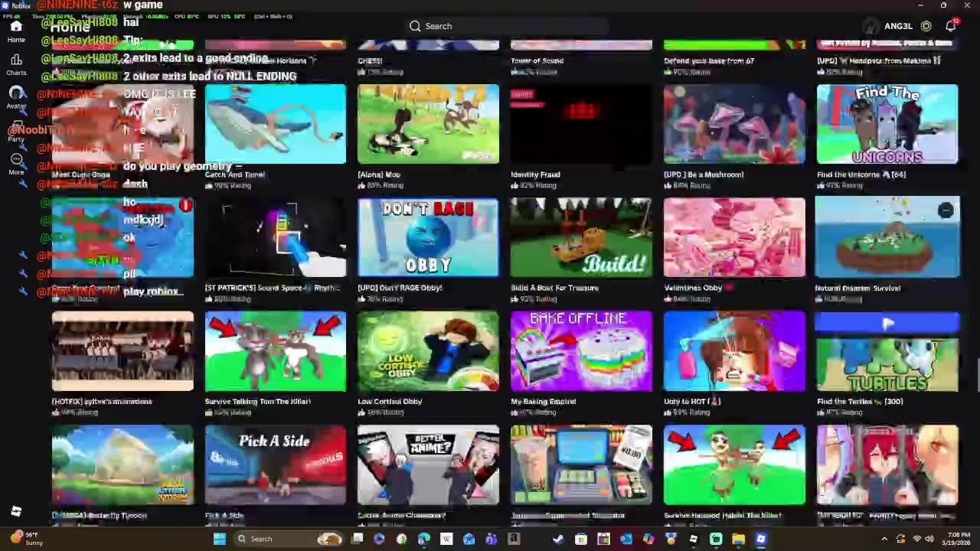Viewport: 980px width, 551px height.
Task: Open the Amazon app on the taskbar
Action: (514, 539)
